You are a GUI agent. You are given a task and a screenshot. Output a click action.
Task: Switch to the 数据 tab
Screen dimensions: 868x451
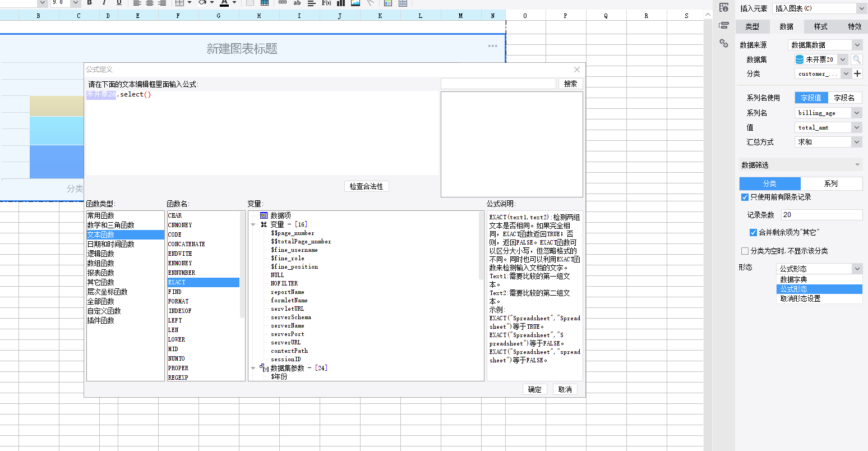(x=786, y=26)
